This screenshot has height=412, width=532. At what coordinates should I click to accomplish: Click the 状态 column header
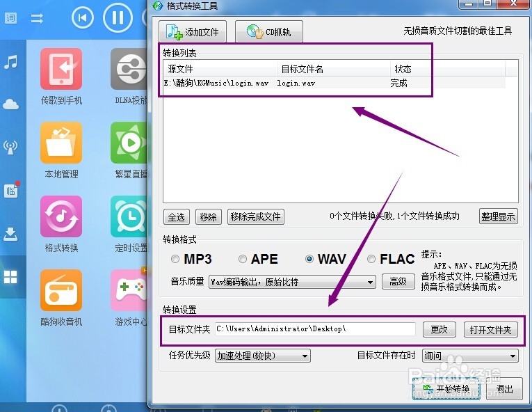[x=448, y=69]
